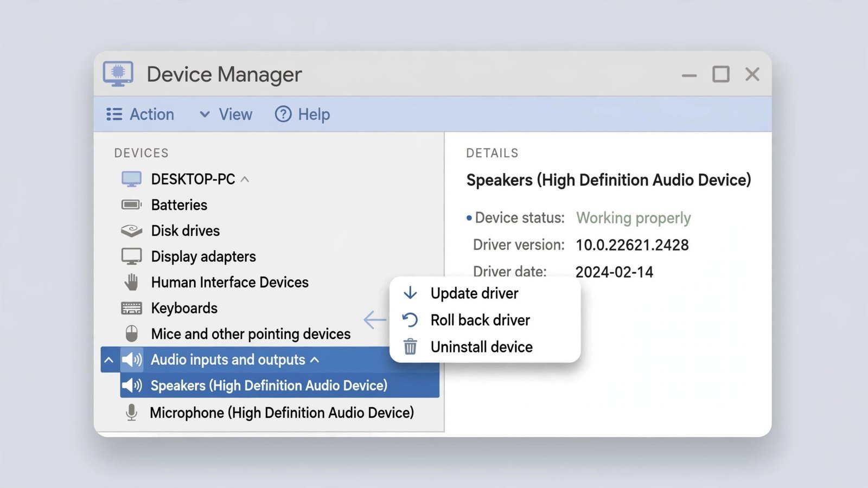
Task: Click the driver version 10.0.22621.2428 value
Action: [632, 245]
